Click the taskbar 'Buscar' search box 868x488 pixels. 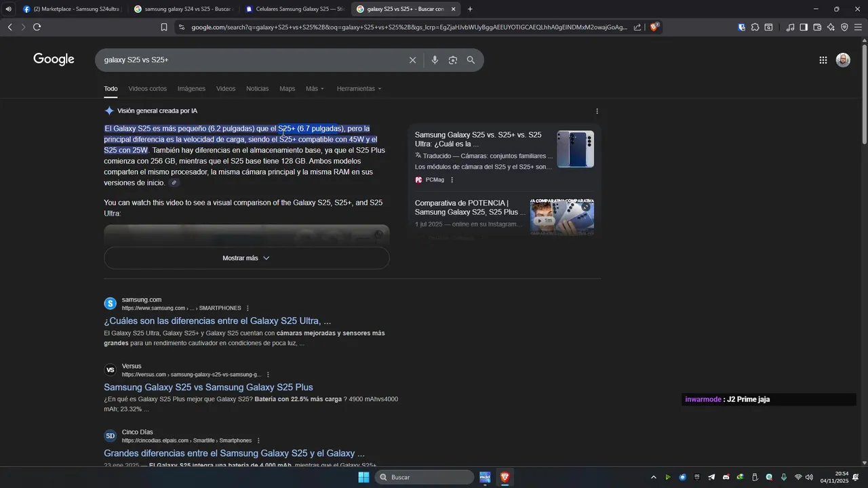(424, 477)
